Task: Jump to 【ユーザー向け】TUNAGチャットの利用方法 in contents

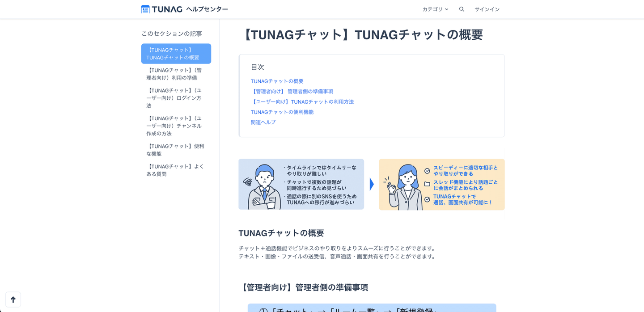Action: coord(302,101)
